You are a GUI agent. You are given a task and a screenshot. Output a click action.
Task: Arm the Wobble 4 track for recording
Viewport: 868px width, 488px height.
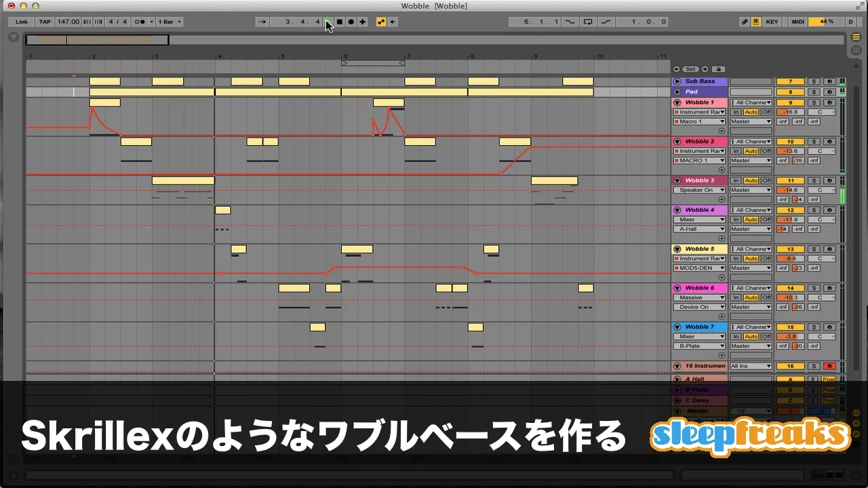pos(829,210)
